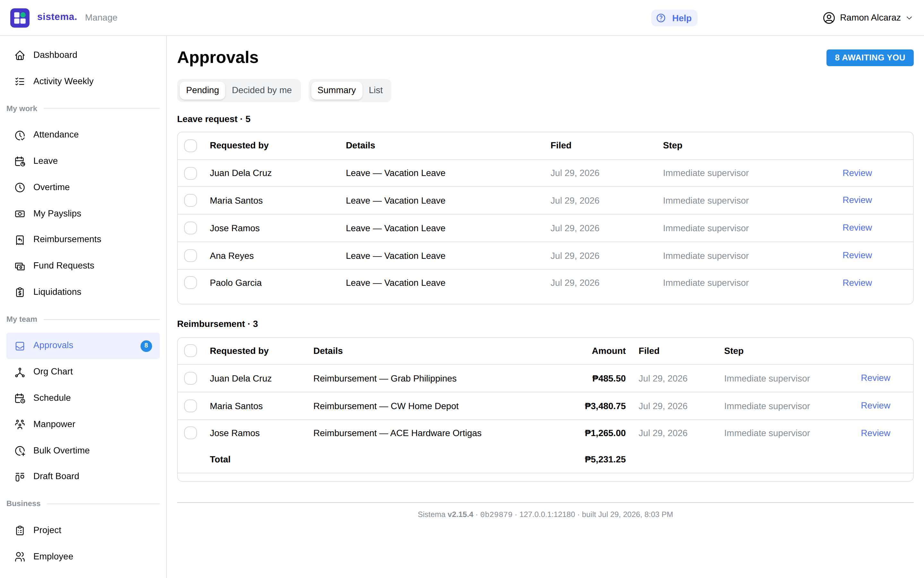Click the Leave calendar icon
This screenshot has width=924, height=578.
coord(20,161)
